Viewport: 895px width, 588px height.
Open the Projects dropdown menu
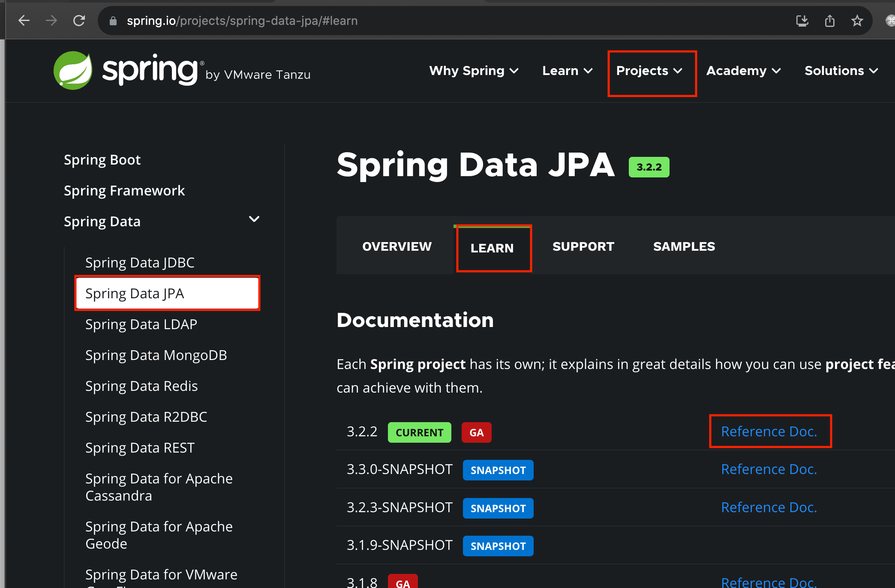(x=649, y=71)
